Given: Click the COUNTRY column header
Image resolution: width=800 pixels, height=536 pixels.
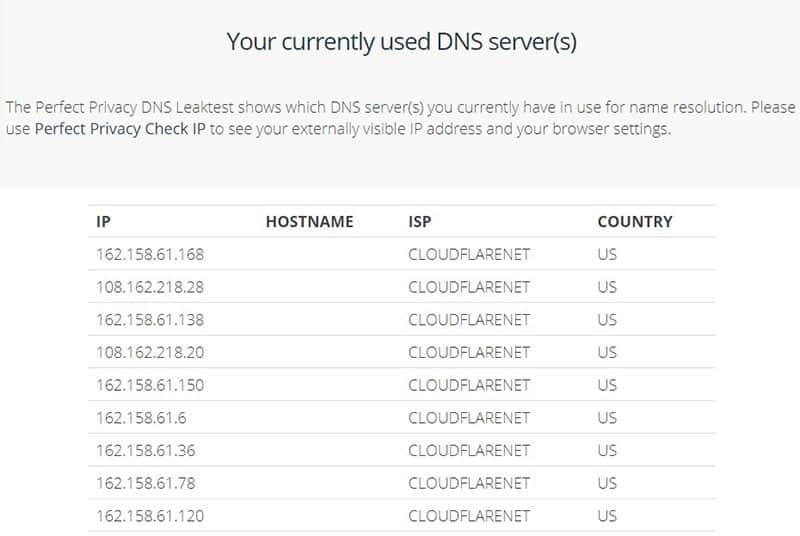Looking at the screenshot, I should click(x=634, y=222).
